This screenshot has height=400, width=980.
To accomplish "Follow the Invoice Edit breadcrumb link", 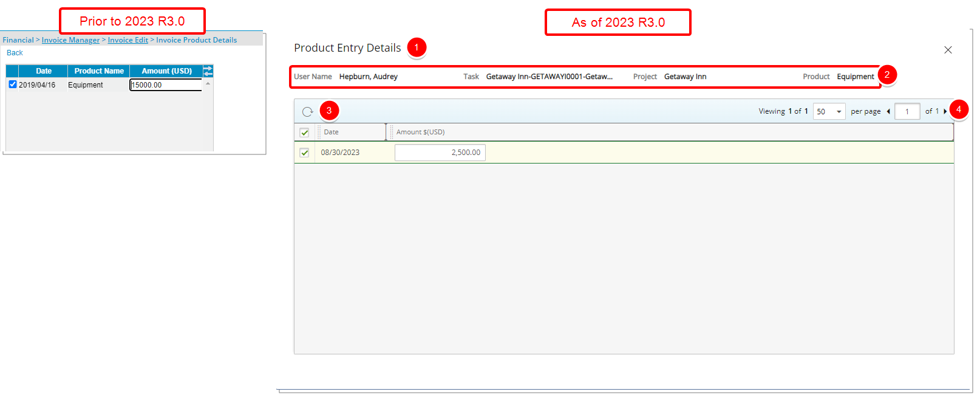I will click(128, 40).
